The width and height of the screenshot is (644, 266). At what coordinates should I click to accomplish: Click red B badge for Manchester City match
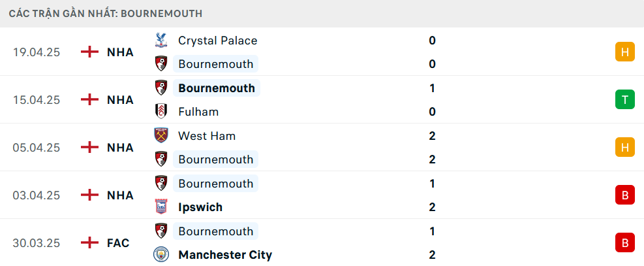(x=624, y=243)
